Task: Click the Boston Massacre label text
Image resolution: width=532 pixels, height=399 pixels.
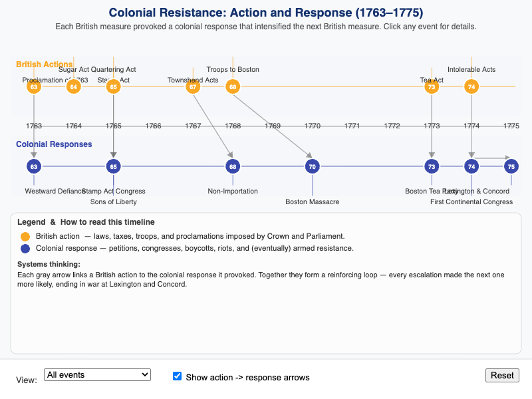Action: (x=312, y=202)
